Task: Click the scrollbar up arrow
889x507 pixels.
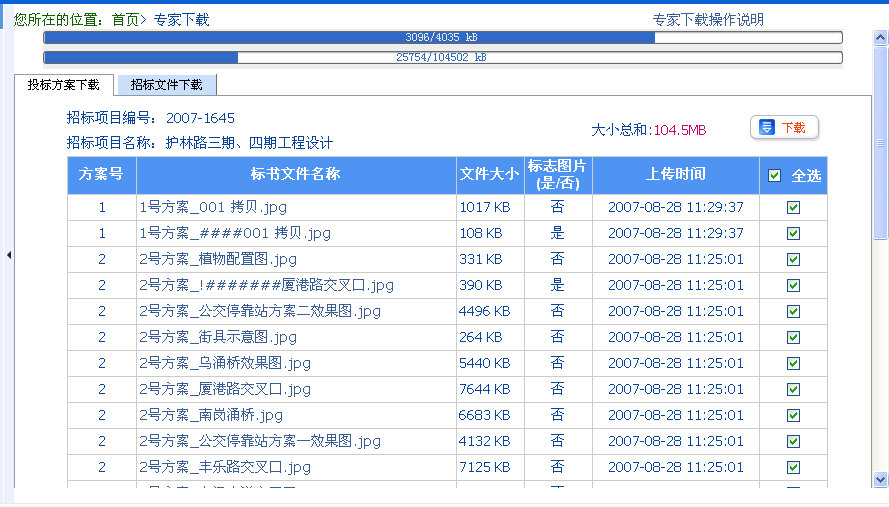Action: pos(880,38)
